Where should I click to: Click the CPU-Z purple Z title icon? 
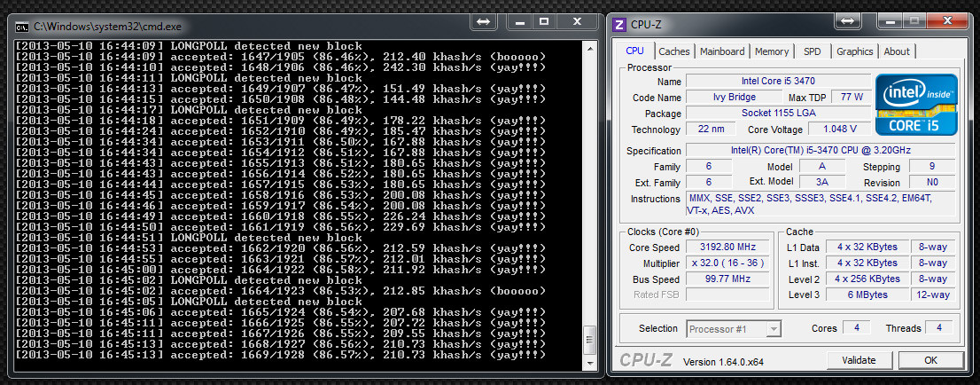(619, 25)
